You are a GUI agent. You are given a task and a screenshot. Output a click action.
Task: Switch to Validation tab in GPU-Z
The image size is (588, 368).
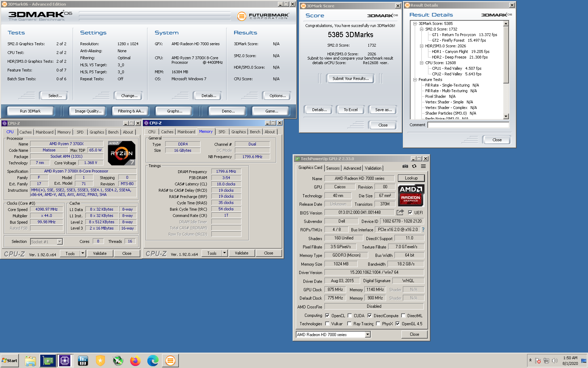[x=373, y=168]
